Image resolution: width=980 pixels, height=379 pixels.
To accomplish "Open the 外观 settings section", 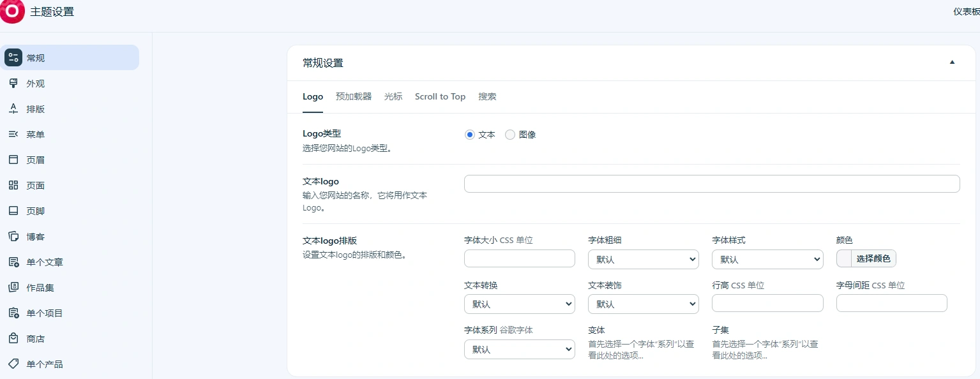I will (35, 84).
